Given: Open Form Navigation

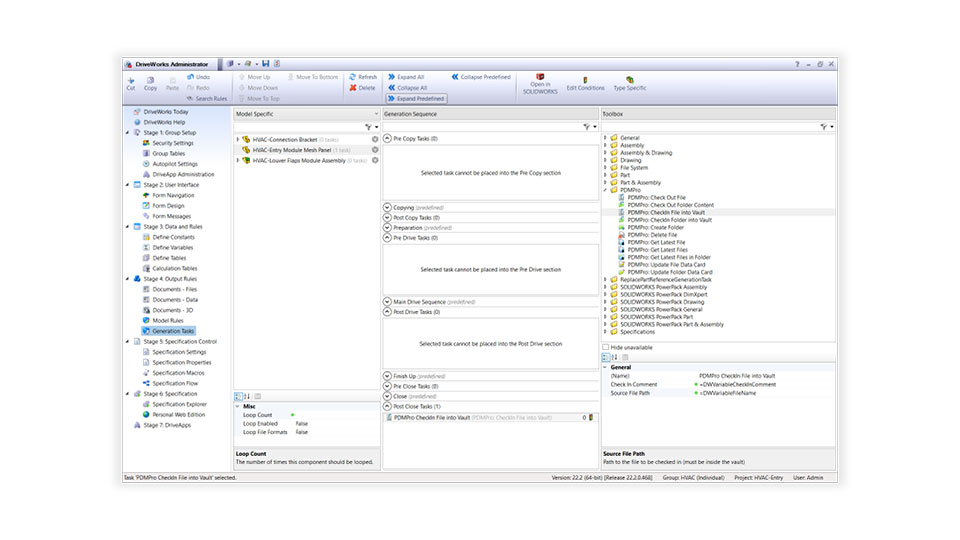Looking at the screenshot, I should point(173,195).
